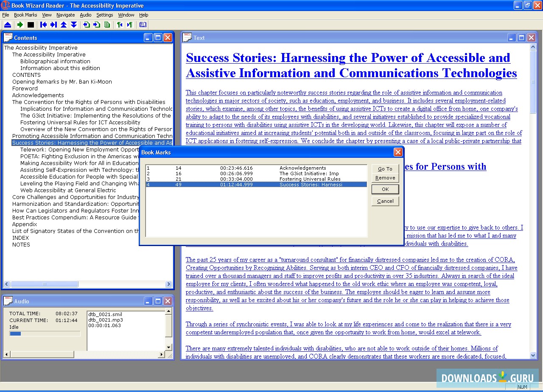Click the Contents panel title icon

pyautogui.click(x=8, y=37)
